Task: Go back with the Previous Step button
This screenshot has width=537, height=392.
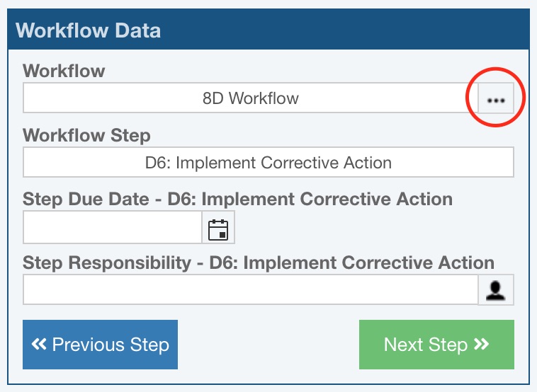Action: (100, 345)
